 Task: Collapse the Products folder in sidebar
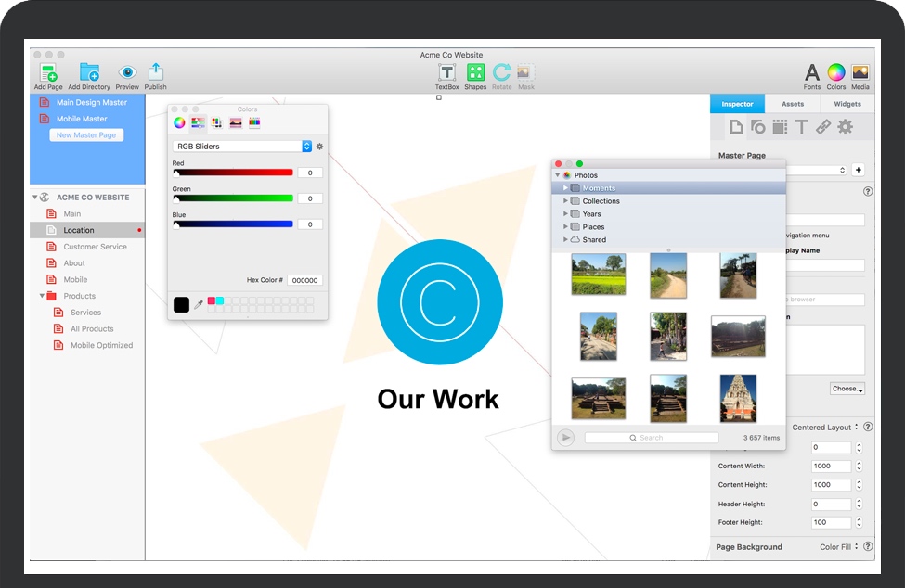pos(43,297)
